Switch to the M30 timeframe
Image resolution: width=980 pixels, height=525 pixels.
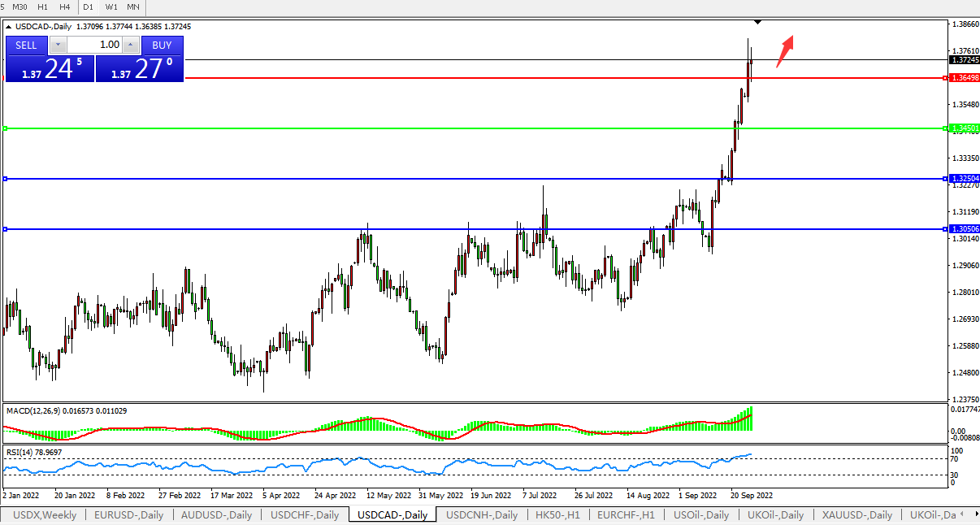coord(20,7)
